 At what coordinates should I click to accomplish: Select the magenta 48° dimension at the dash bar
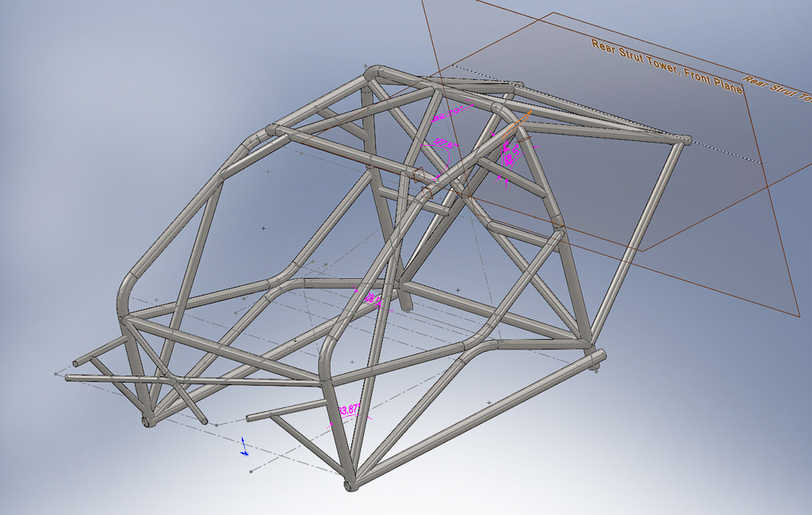tap(372, 299)
